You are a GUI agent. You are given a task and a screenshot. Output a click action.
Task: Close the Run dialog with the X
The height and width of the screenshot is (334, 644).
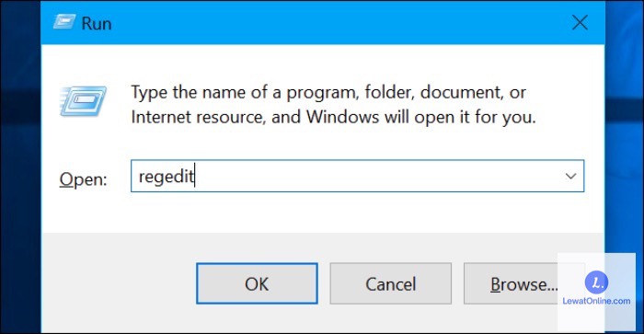pyautogui.click(x=580, y=23)
